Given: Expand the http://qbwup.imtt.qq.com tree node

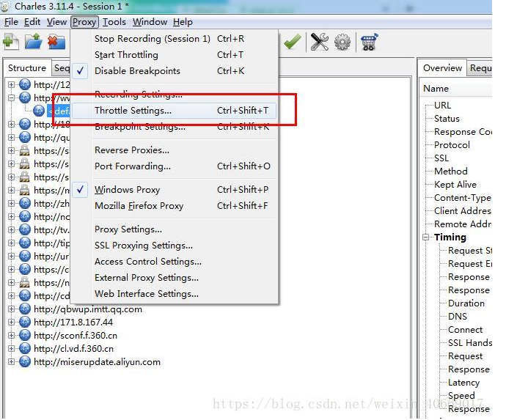Looking at the screenshot, I should coord(11,309).
